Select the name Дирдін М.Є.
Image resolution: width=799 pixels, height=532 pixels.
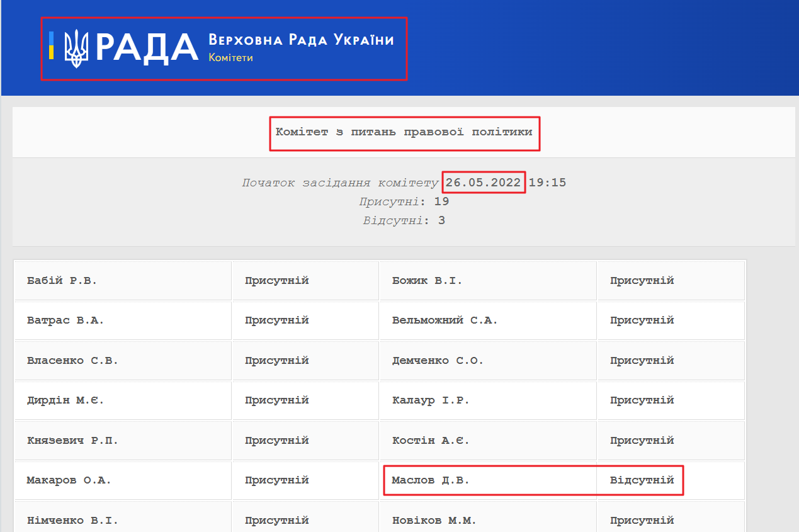pyautogui.click(x=65, y=400)
